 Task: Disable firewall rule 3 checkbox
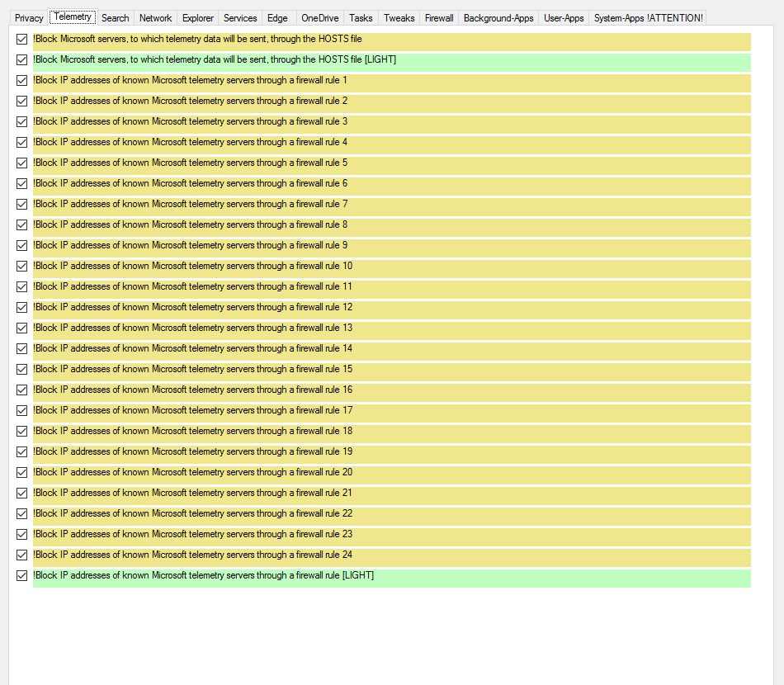(21, 121)
